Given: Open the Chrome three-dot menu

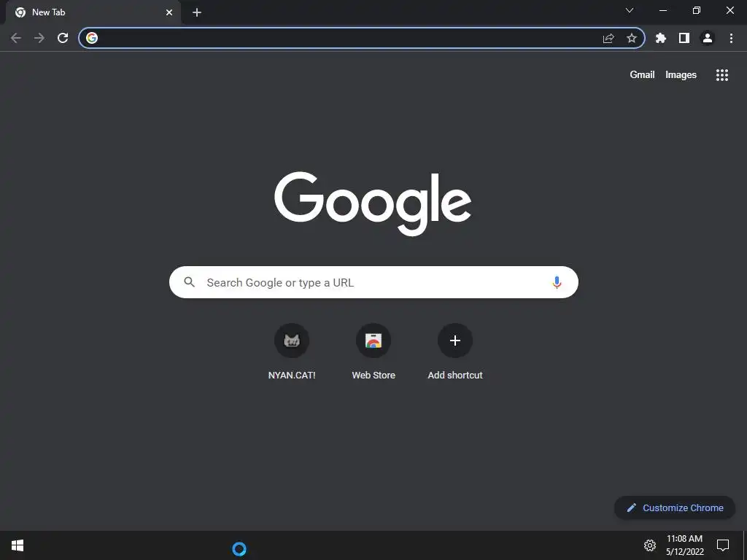Looking at the screenshot, I should click(731, 38).
